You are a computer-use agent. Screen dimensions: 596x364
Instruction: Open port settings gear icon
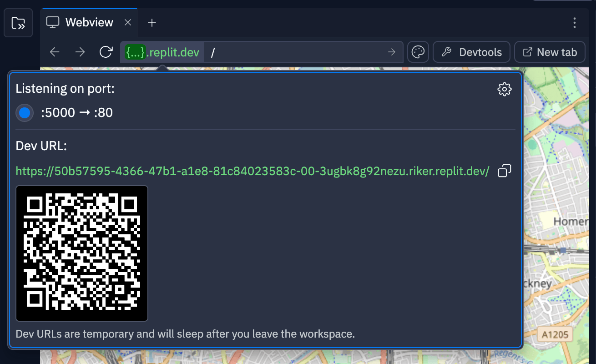505,89
